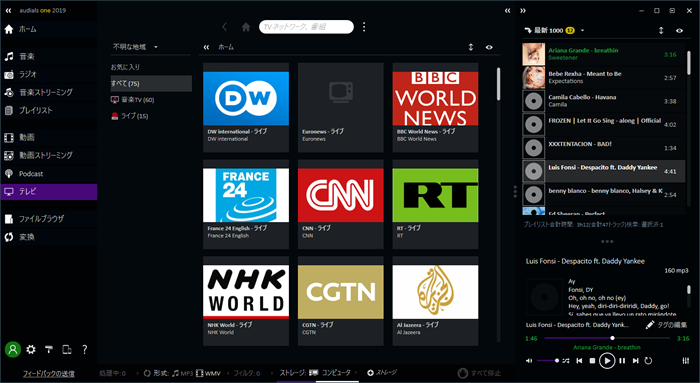This screenshot has height=383, width=700.
Task: Open the three-dot menu by search
Action: (x=364, y=27)
